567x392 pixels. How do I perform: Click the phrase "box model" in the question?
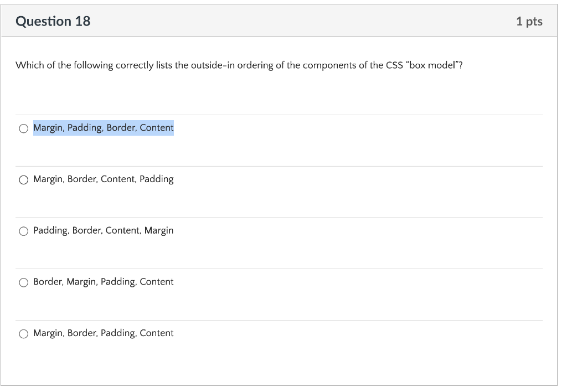click(x=432, y=65)
